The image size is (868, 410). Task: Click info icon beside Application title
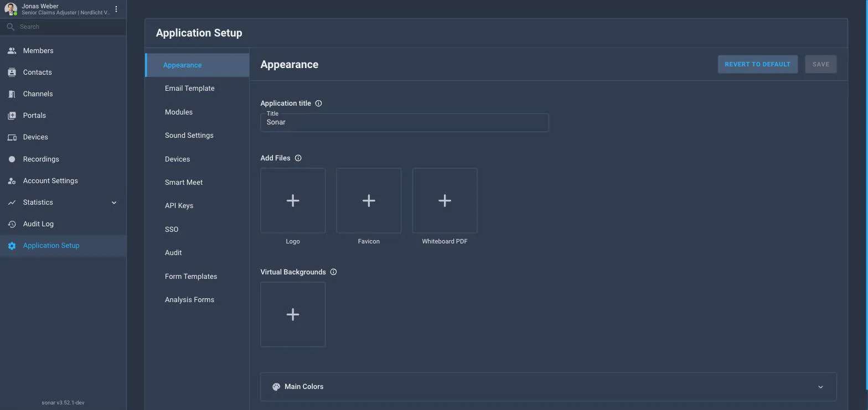coord(318,103)
